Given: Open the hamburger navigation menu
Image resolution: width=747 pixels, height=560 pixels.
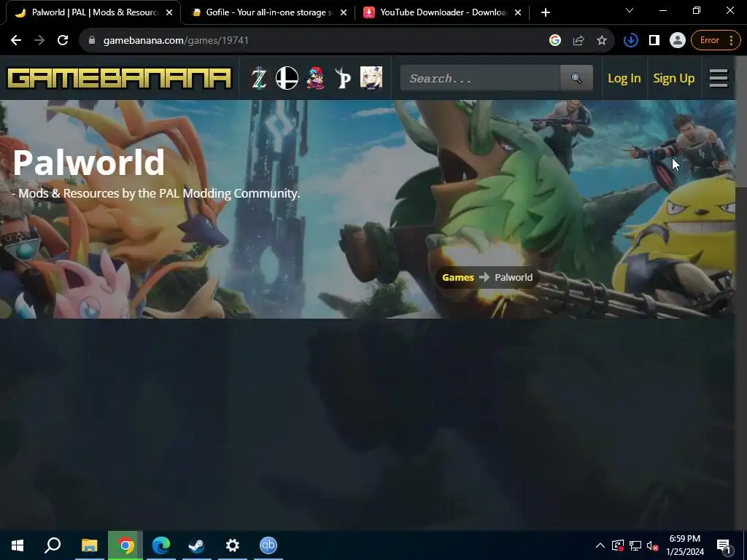Looking at the screenshot, I should (x=719, y=78).
